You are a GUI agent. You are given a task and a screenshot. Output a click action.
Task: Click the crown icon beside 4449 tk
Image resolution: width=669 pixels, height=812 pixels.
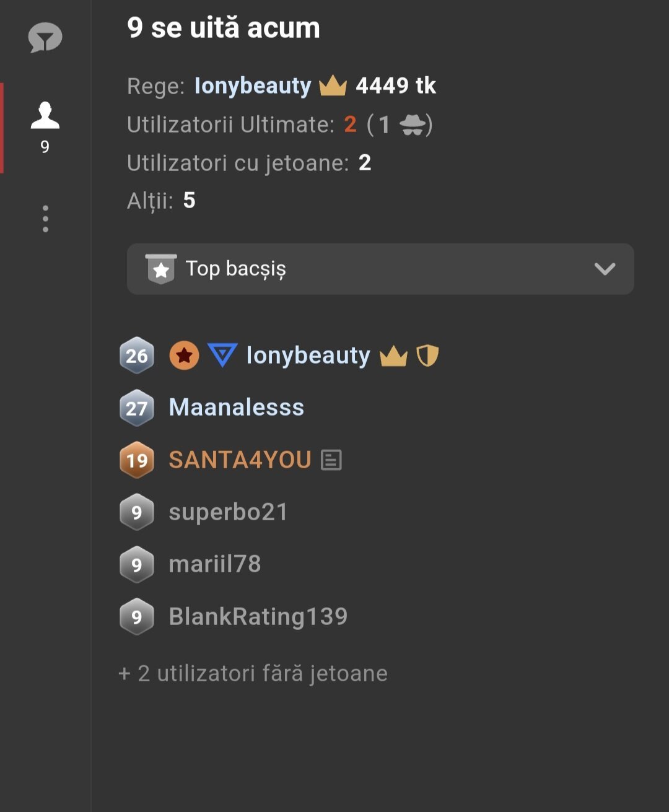click(333, 85)
